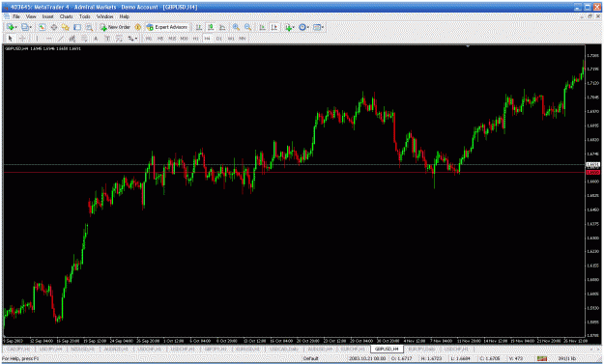Select the GBPUSD,H4 chart tab
The height and width of the screenshot is (364, 604).
[x=387, y=349]
